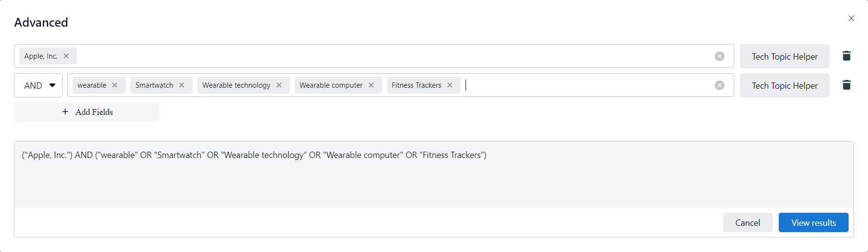Click View results
The height and width of the screenshot is (252, 868).
pyautogui.click(x=813, y=222)
